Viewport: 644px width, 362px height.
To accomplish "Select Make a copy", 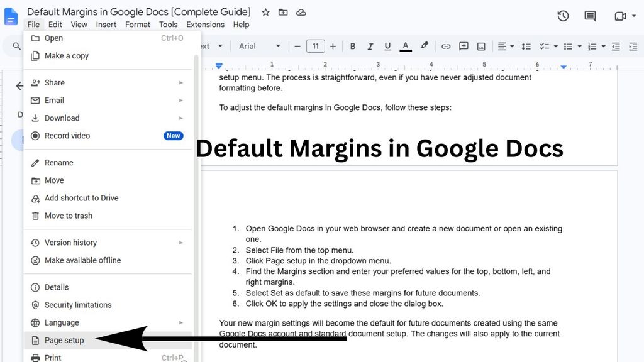I will [108, 56].
